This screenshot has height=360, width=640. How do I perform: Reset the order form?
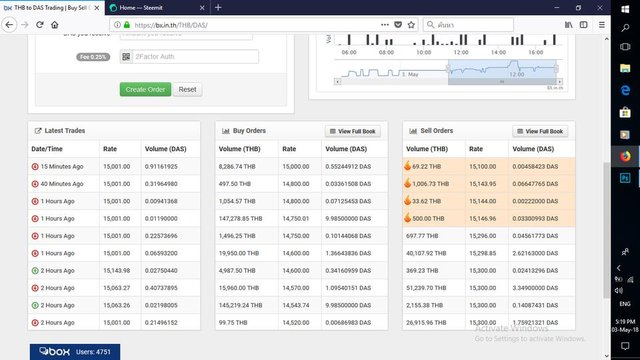(x=187, y=89)
